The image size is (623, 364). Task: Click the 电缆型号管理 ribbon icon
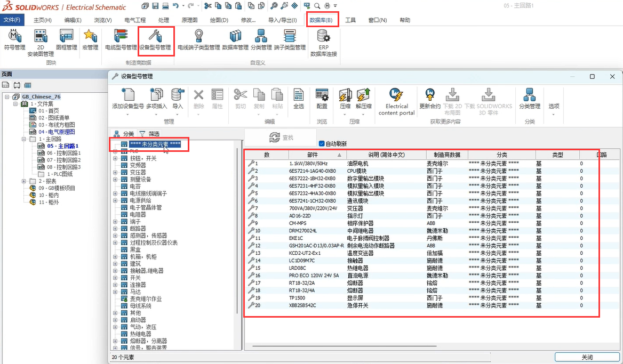click(121, 40)
